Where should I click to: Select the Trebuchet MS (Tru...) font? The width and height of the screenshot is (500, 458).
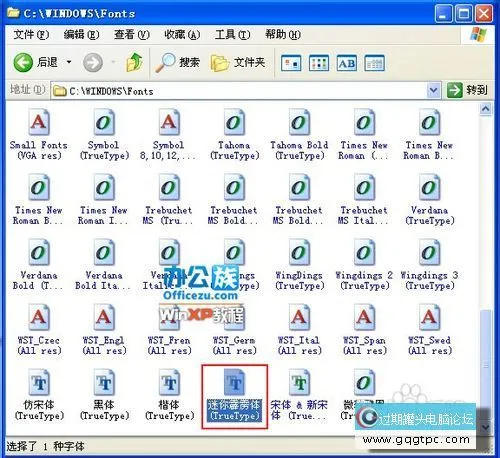169,200
